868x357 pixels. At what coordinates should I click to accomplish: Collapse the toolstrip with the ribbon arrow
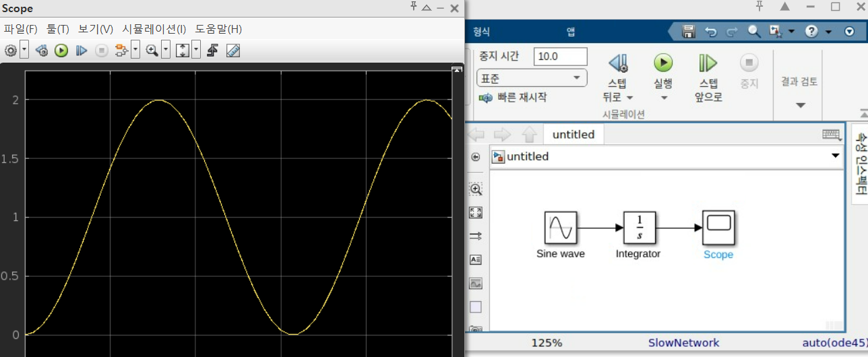click(x=864, y=113)
